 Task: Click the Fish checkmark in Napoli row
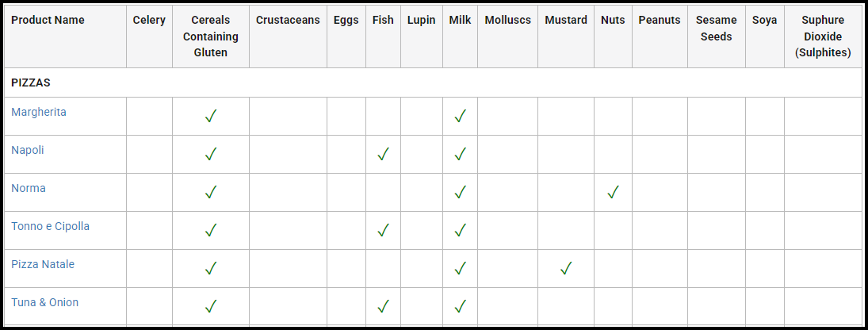[383, 154]
